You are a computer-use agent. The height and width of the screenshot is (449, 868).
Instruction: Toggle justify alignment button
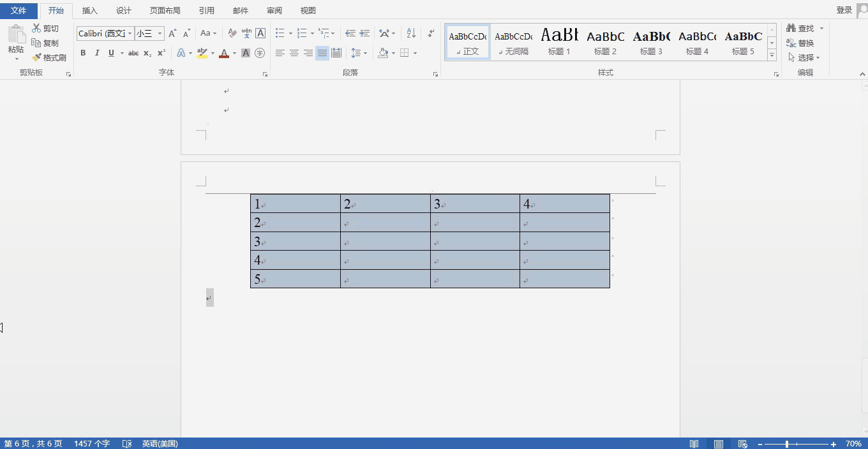pos(322,53)
